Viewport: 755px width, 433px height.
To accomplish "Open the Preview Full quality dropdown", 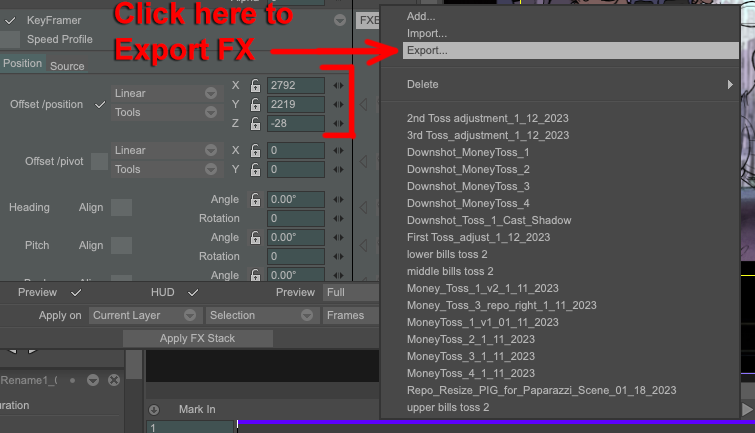I will click(351, 292).
